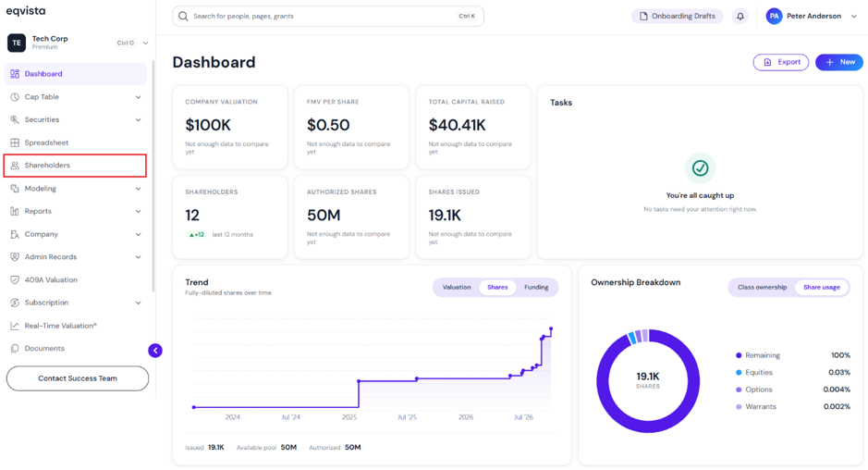Expand the Securities menu chevron
The width and height of the screenshot is (868, 470).
[x=138, y=119]
